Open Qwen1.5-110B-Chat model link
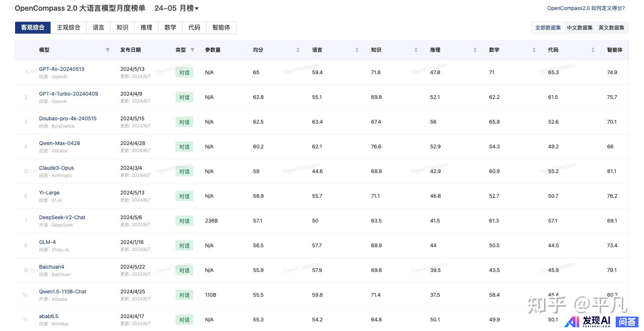644x331 pixels. 63,292
